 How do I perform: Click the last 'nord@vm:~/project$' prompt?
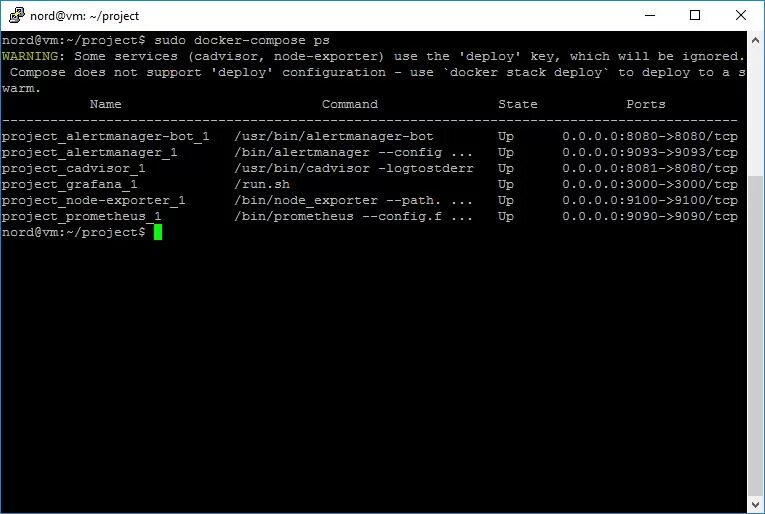(73, 233)
